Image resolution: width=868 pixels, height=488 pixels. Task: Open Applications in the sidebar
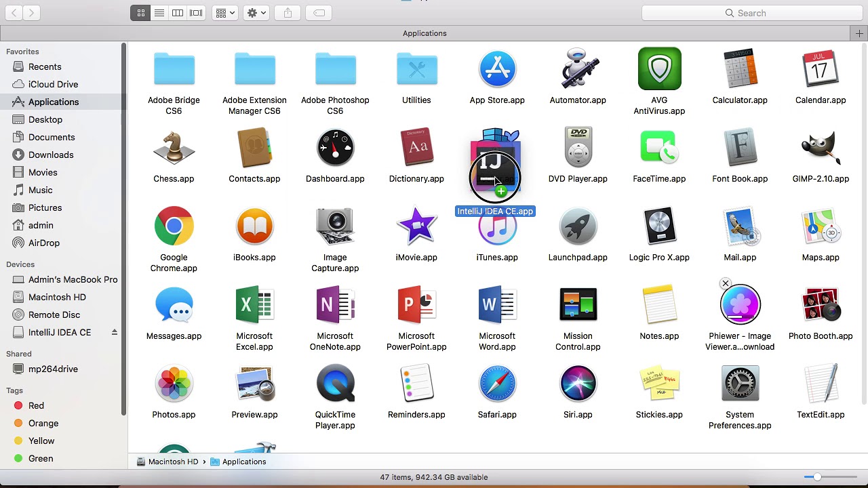(63, 102)
